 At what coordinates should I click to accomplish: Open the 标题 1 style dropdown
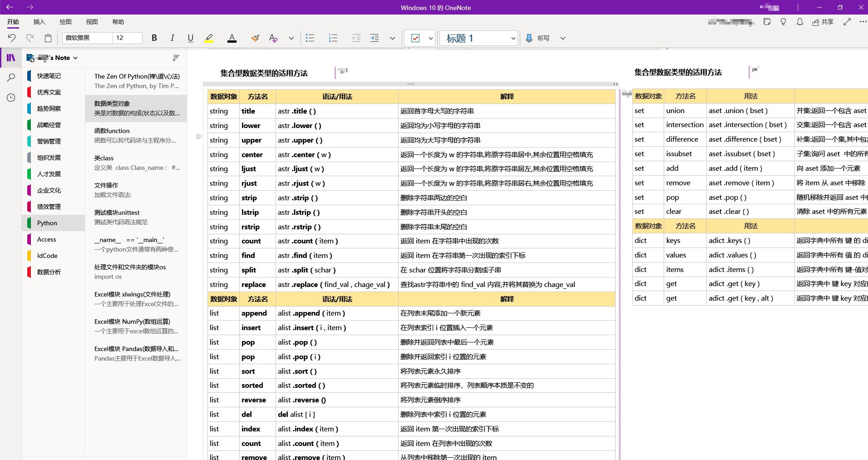[478, 38]
